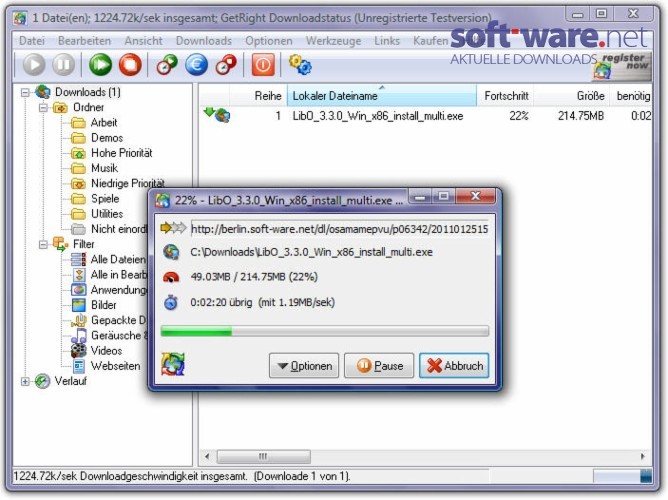Open the Optionen dropdown button in the dialog
The image size is (668, 500).
pos(304,365)
